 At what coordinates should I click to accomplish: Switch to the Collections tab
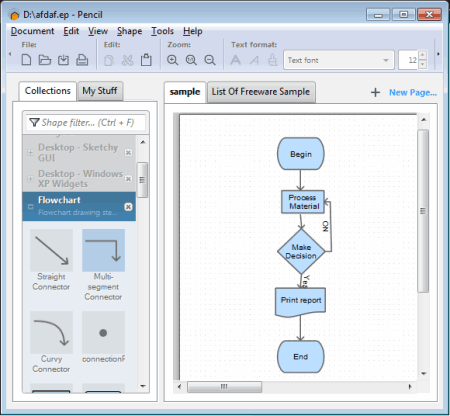pos(48,91)
